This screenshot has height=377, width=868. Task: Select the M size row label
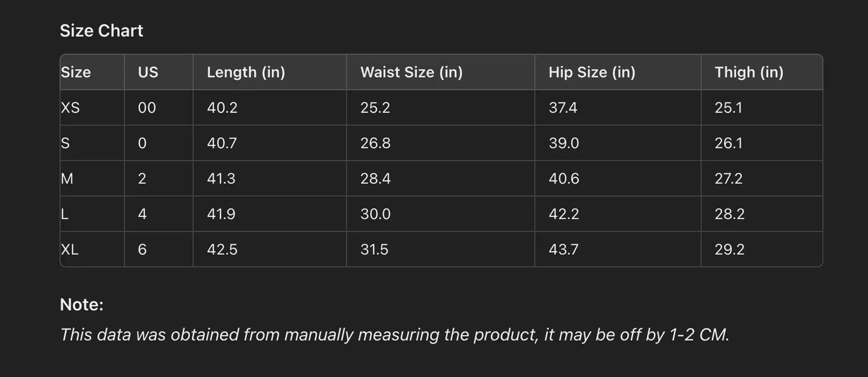pos(67,179)
